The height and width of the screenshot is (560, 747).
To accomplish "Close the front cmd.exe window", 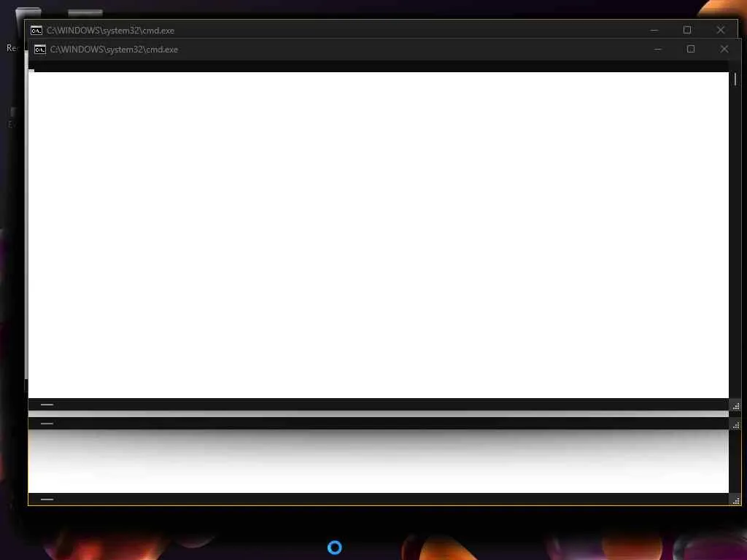I will click(724, 49).
